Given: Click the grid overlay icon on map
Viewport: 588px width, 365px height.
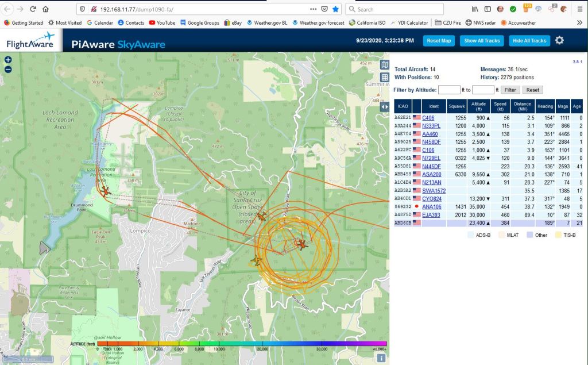Looking at the screenshot, I should 385,77.
